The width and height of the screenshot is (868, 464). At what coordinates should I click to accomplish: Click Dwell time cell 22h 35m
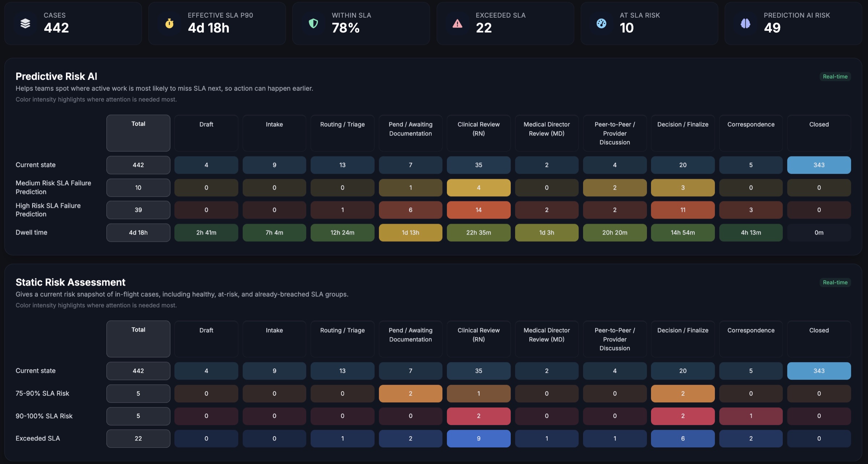click(478, 232)
